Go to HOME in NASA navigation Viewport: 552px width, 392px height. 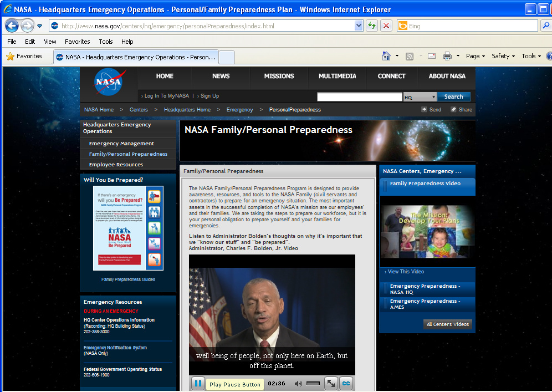pos(165,76)
